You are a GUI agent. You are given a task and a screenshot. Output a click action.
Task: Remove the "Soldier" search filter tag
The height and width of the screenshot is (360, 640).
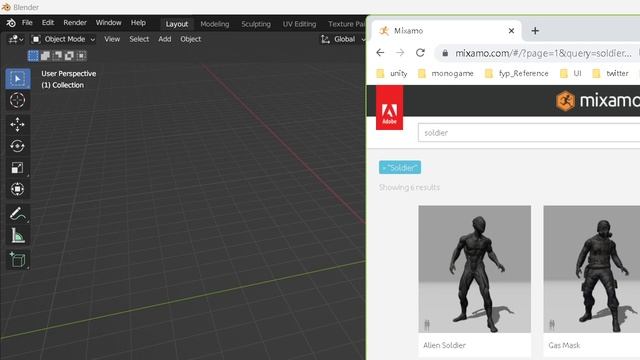(400, 167)
